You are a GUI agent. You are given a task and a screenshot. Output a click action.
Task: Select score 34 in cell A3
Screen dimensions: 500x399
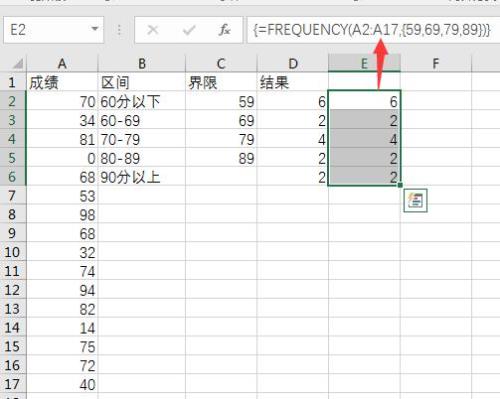click(x=62, y=120)
